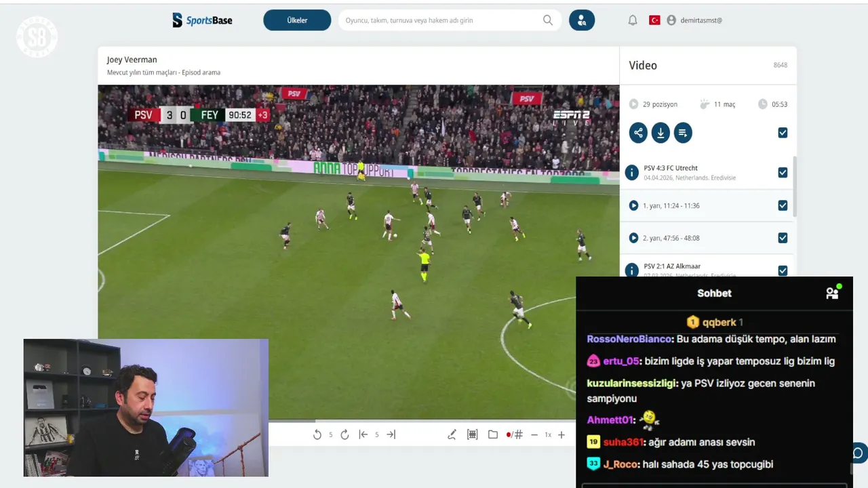Click the Sohbet chat header

(x=714, y=293)
